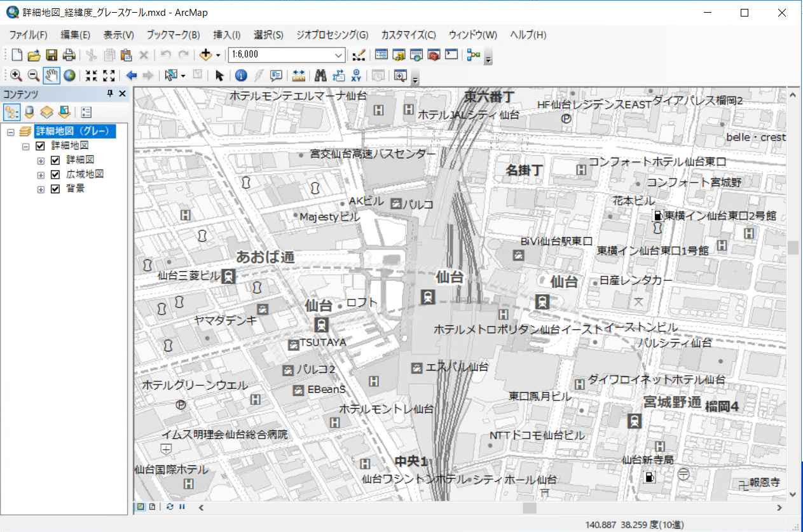This screenshot has height=532, width=803.
Task: Open the ArcToolbox window
Action: pos(434,55)
